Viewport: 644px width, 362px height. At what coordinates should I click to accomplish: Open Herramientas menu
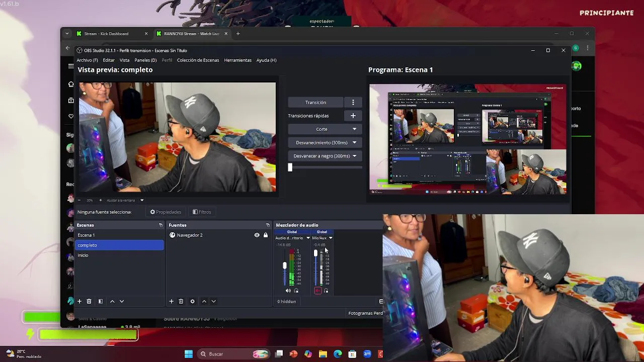237,60
